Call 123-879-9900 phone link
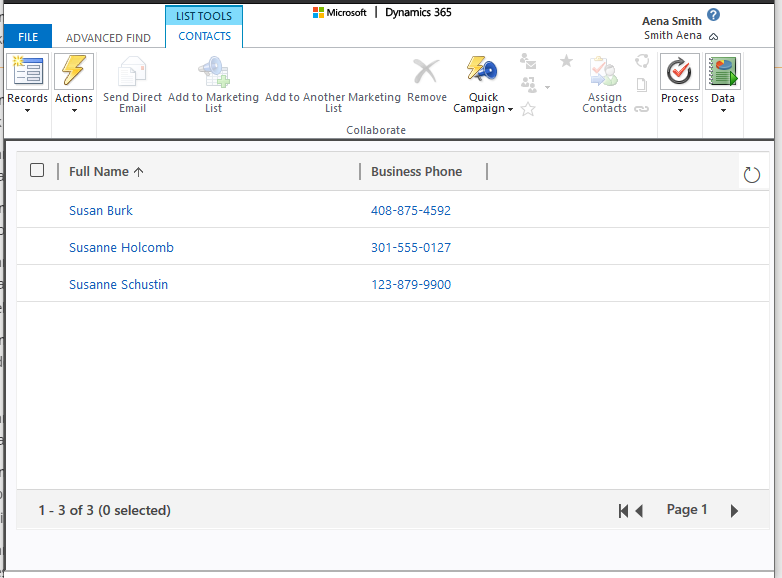Screen dimensions: 782x578 (x=411, y=284)
